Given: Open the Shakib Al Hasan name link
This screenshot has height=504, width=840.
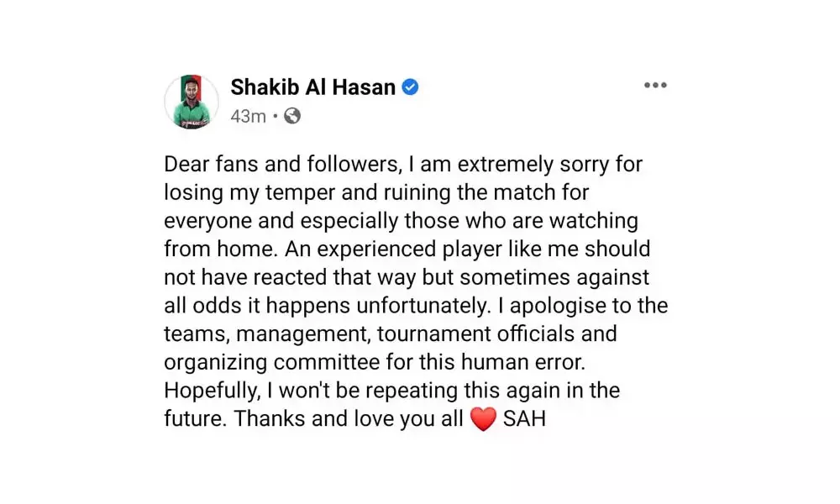Looking at the screenshot, I should 312,87.
